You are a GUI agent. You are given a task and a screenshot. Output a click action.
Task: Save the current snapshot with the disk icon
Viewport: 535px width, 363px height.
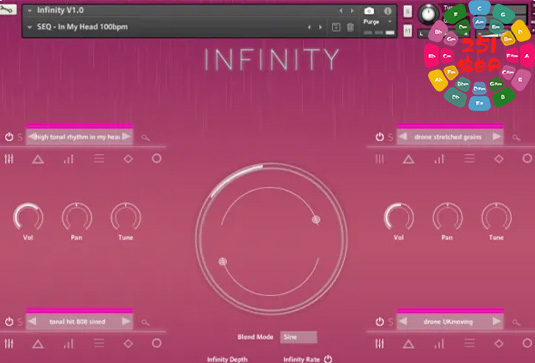336,27
